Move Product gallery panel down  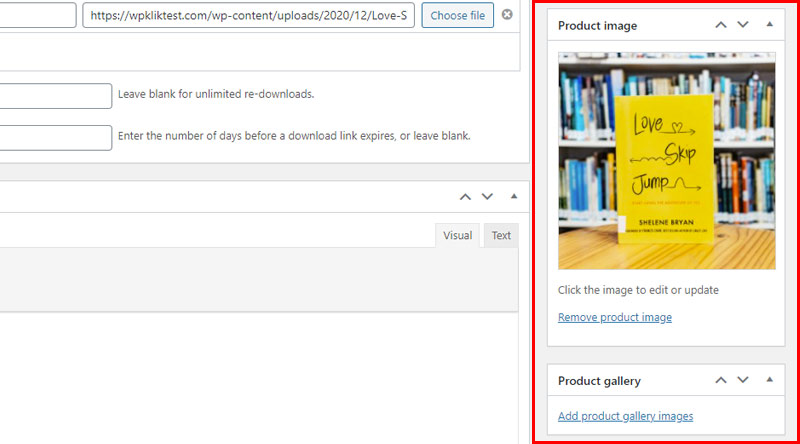pos(743,380)
